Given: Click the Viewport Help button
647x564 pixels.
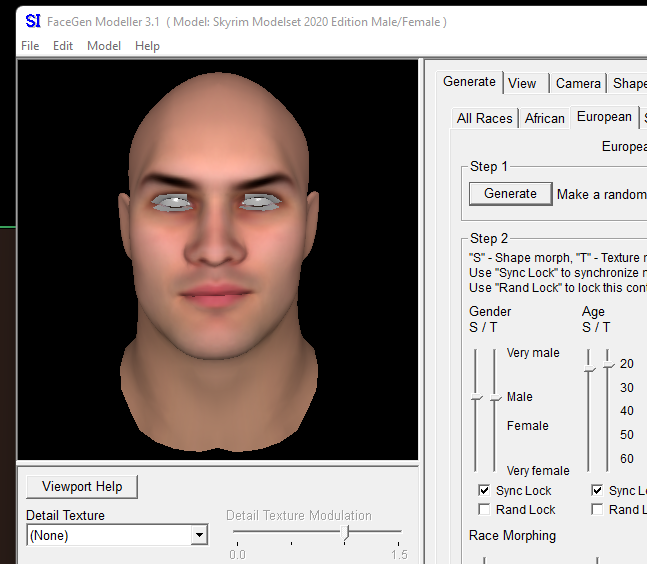Looking at the screenshot, I should (82, 487).
